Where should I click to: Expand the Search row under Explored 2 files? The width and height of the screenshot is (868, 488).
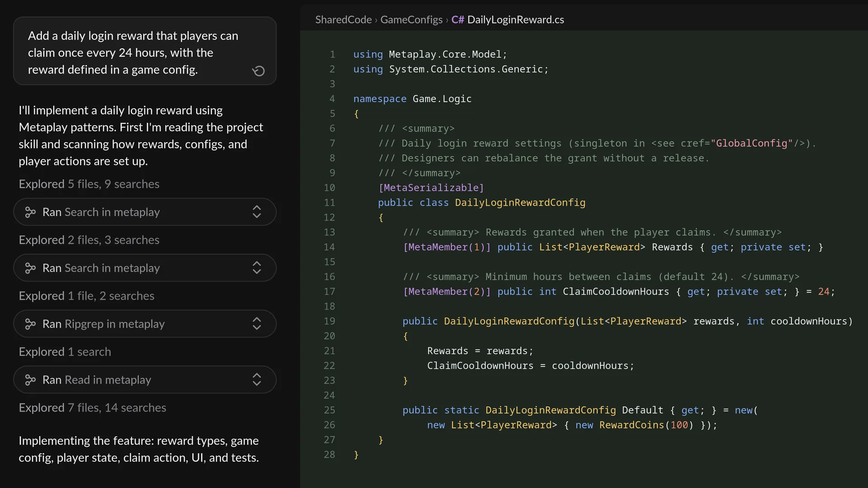[257, 268]
